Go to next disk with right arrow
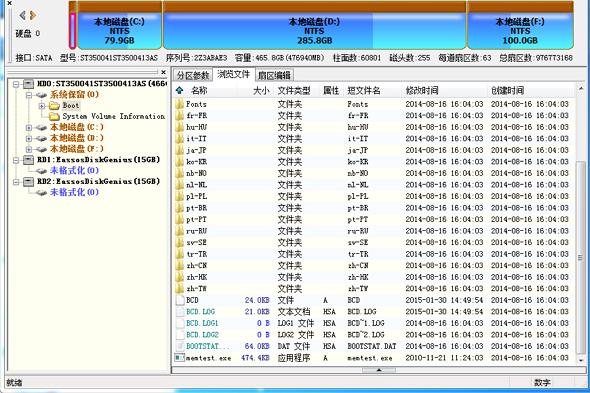 tap(33, 15)
